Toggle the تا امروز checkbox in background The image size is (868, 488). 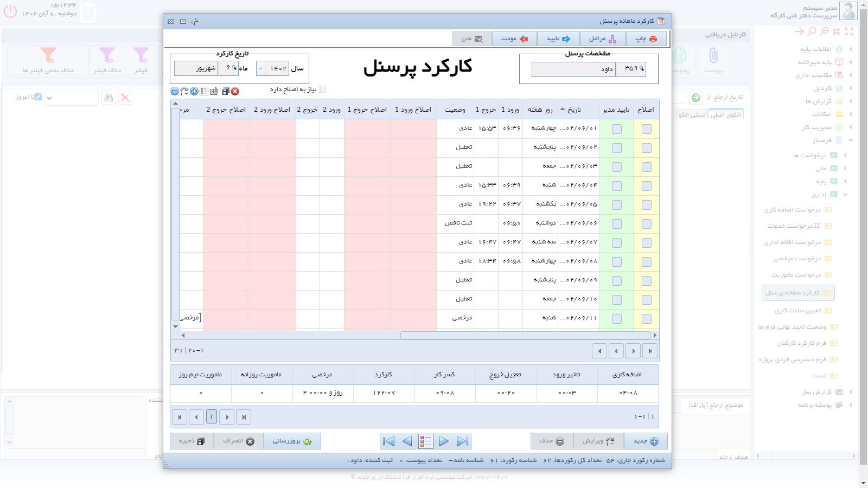pos(38,97)
